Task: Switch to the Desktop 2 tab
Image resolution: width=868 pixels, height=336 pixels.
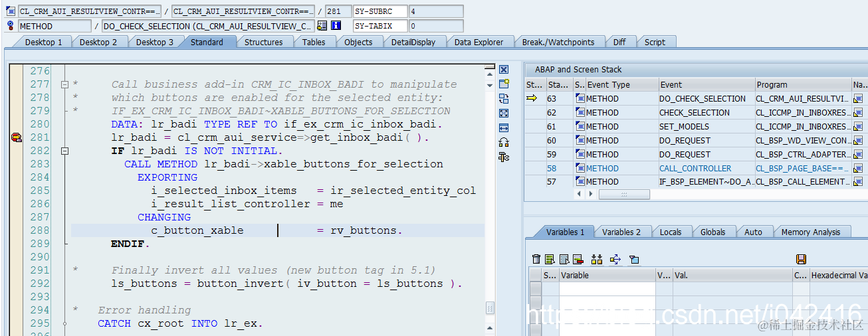Action: pos(98,42)
